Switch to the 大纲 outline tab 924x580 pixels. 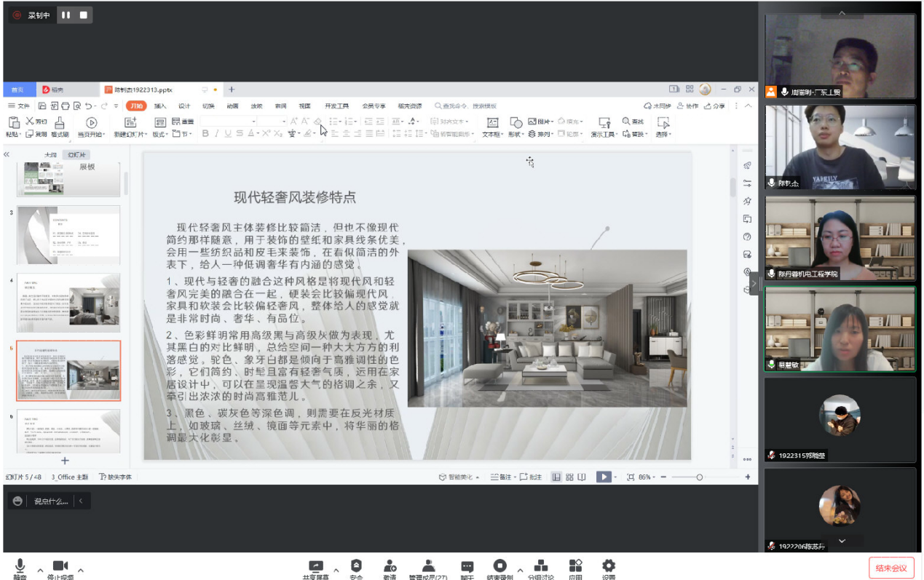pyautogui.click(x=50, y=155)
